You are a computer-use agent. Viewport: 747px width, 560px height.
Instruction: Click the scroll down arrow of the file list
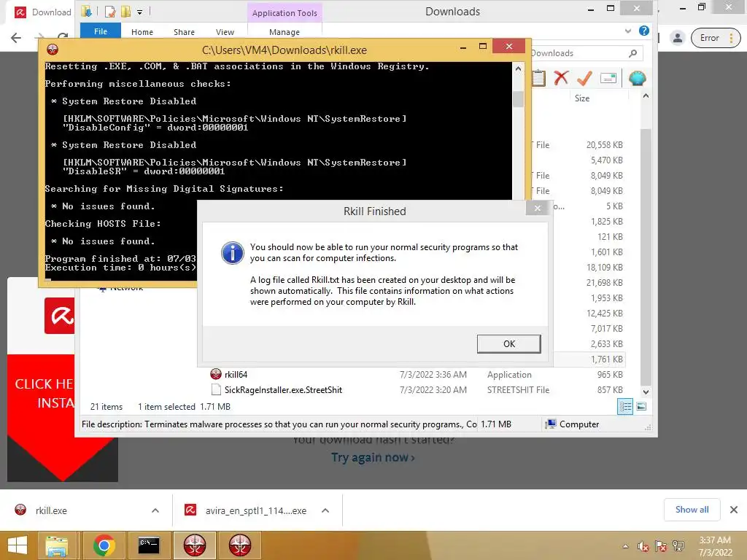click(x=646, y=392)
